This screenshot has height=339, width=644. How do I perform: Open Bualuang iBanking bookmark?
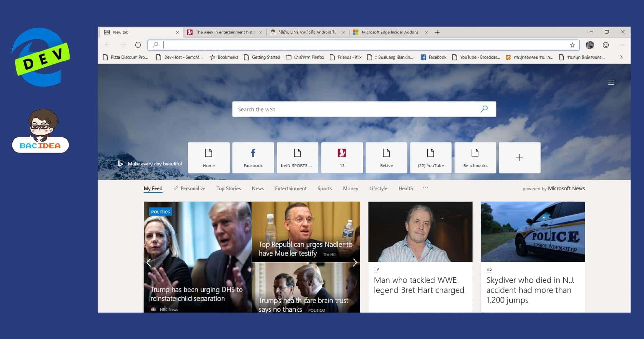pos(390,57)
